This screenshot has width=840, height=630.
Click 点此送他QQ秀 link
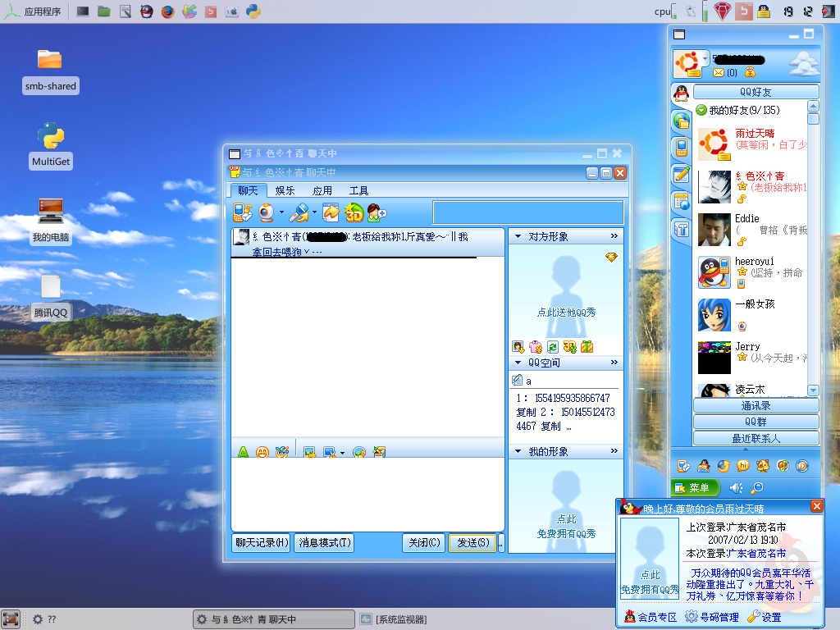tap(566, 313)
